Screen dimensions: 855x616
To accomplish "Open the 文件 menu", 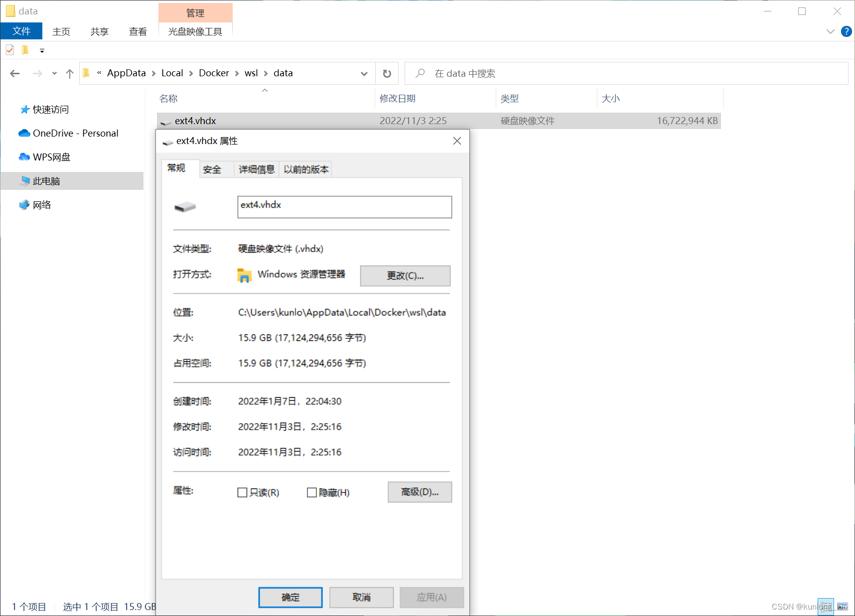I will click(x=21, y=31).
